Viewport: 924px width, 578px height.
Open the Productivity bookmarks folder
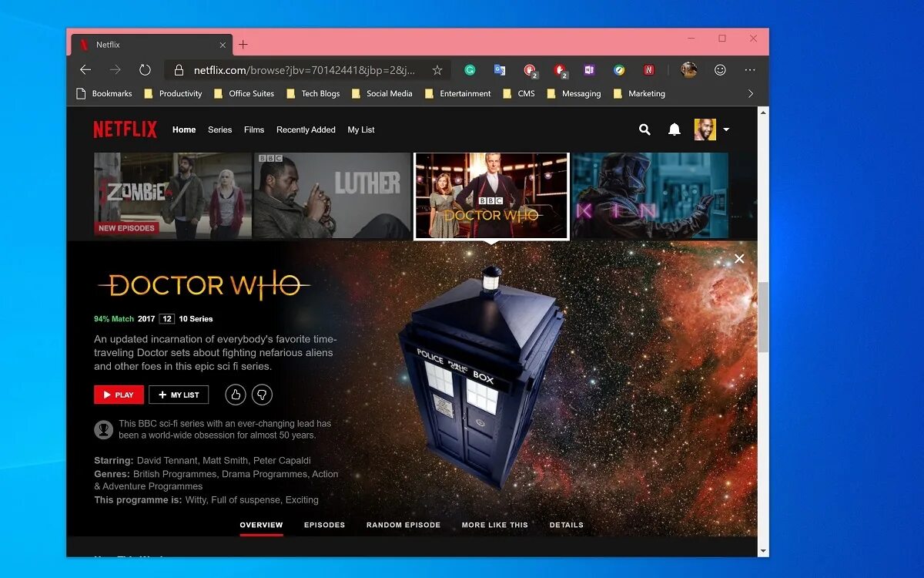[172, 94]
